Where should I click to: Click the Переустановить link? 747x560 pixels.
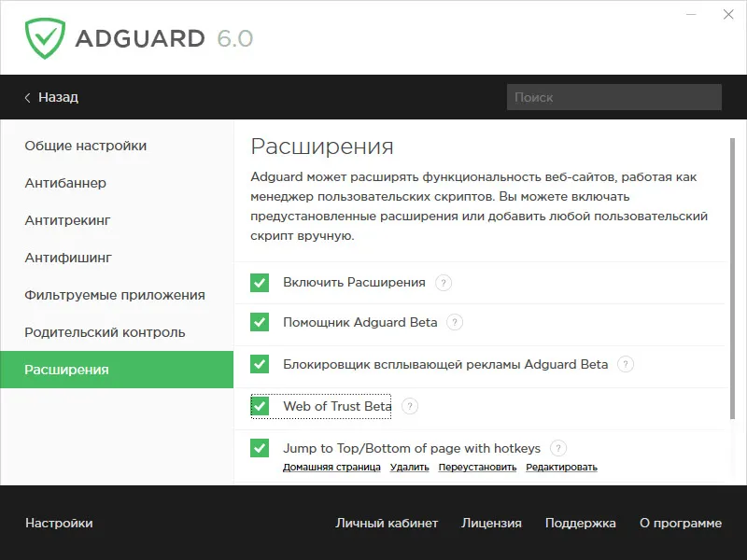point(477,468)
